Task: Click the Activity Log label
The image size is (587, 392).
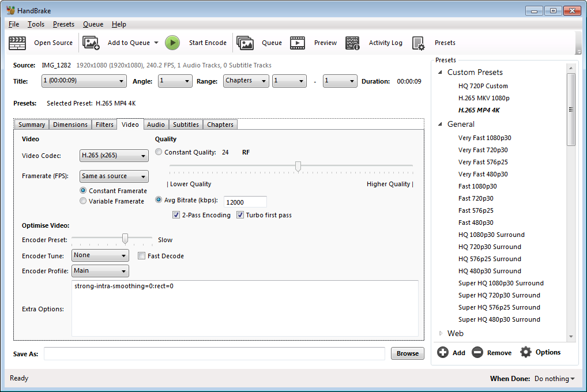Action: 386,43
